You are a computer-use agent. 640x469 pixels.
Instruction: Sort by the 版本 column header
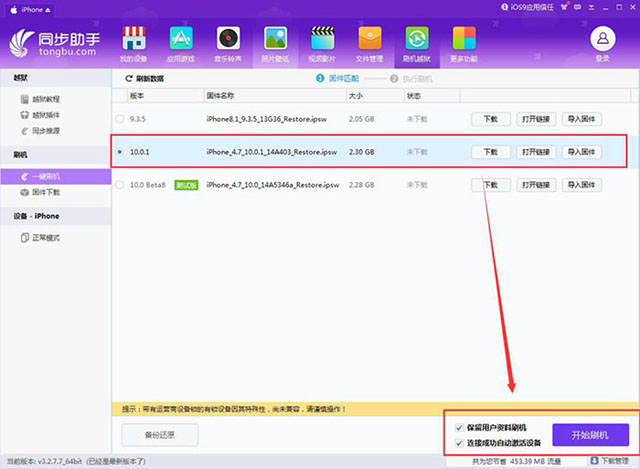point(165,96)
